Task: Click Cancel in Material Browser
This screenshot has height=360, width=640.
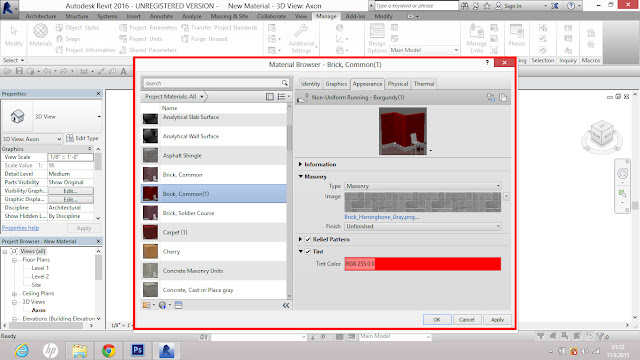Action: click(467, 320)
